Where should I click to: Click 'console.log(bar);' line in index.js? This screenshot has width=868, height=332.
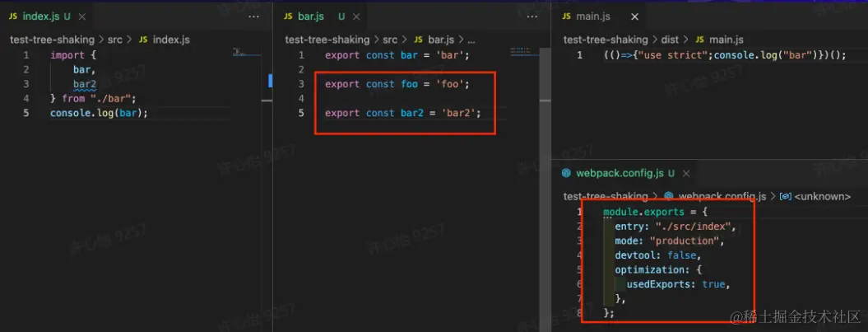(99, 113)
